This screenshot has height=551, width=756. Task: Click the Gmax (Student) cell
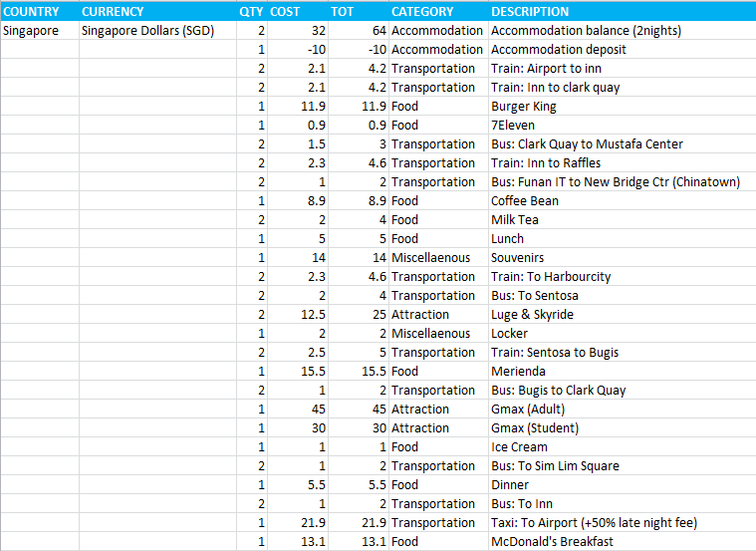coord(622,428)
